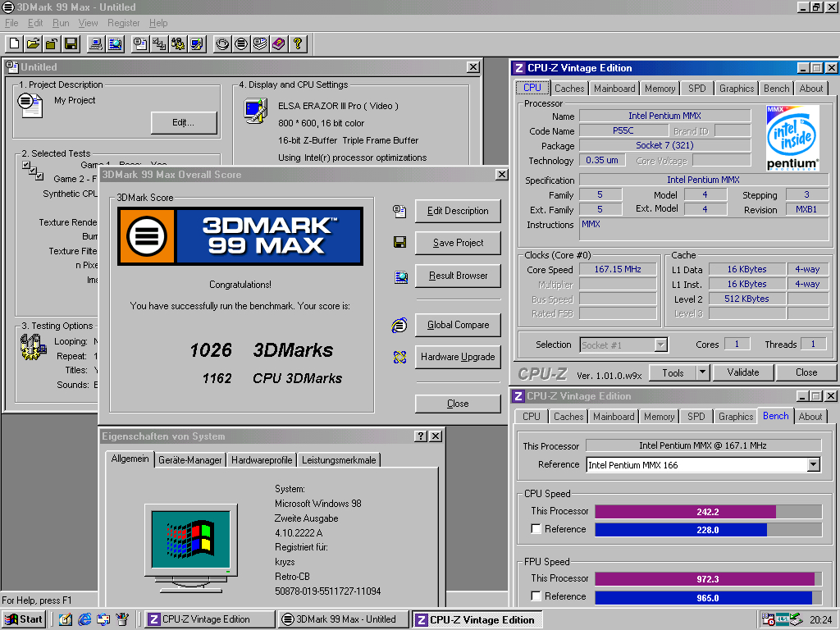Switch to Caches tab in top CPU-Z window

coord(569,89)
